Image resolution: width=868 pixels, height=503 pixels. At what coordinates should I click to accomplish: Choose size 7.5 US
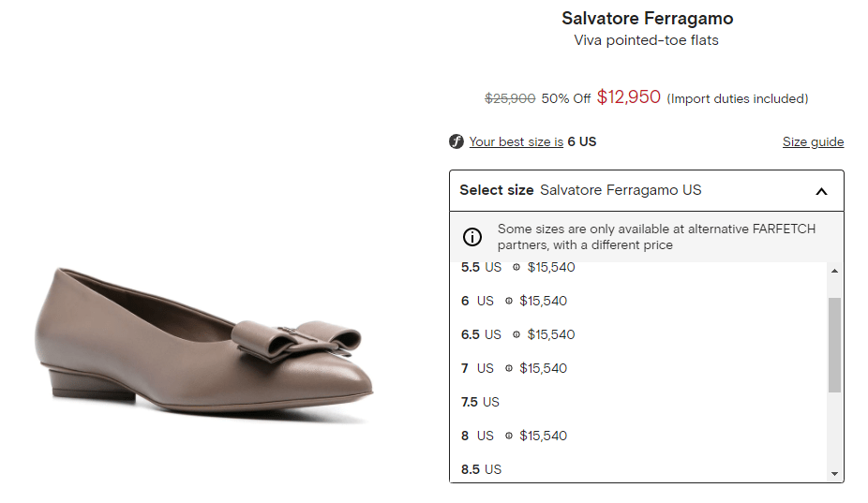pos(480,403)
